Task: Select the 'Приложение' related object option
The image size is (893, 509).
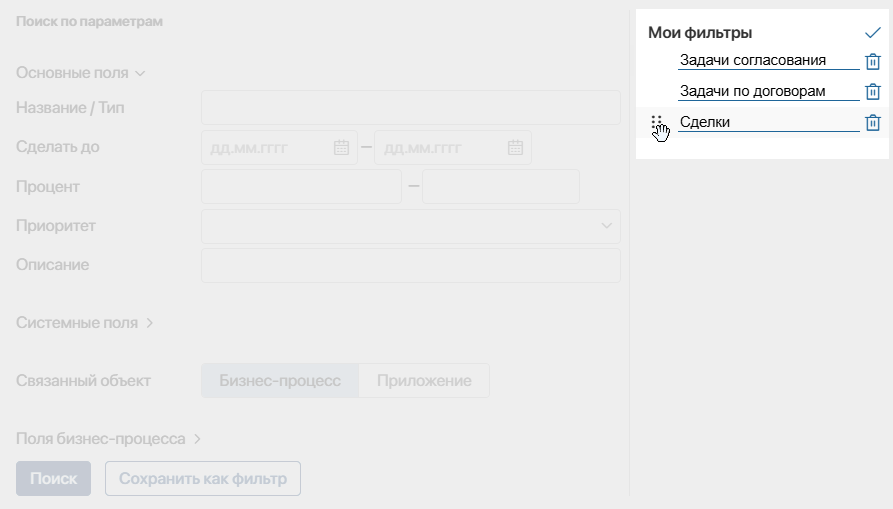Action: pos(424,380)
